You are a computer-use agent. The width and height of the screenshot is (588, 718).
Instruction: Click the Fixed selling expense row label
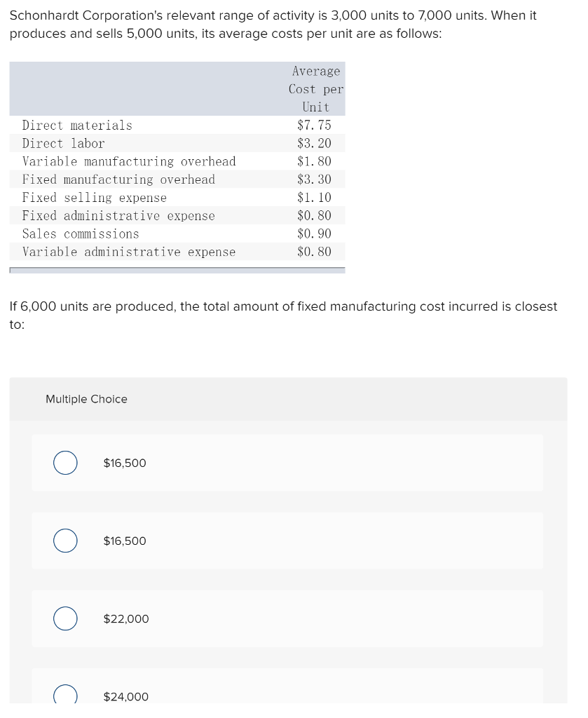[95, 198]
